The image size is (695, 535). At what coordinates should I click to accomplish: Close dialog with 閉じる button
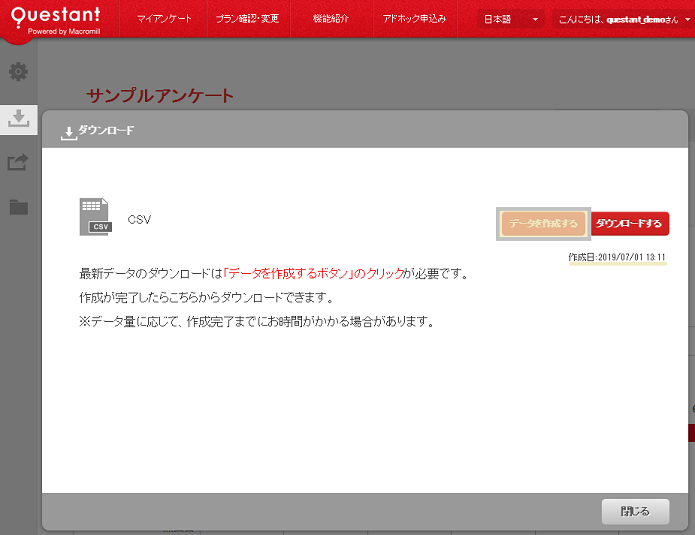click(635, 511)
